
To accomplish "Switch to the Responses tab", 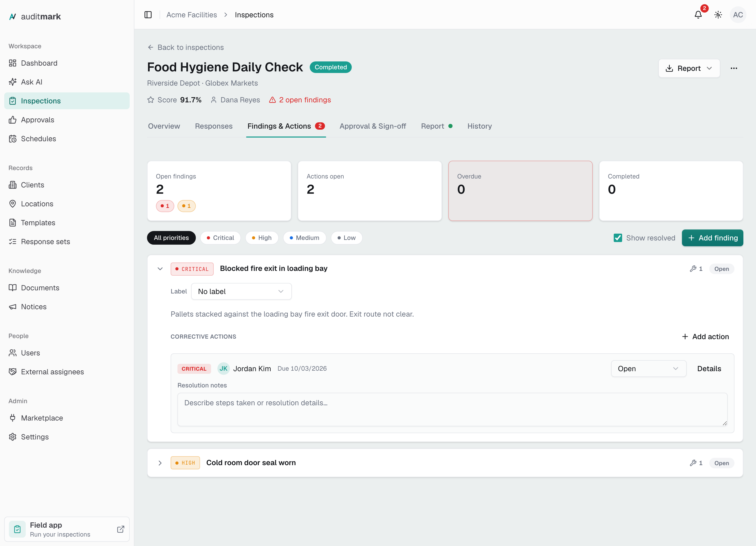I will tap(214, 126).
